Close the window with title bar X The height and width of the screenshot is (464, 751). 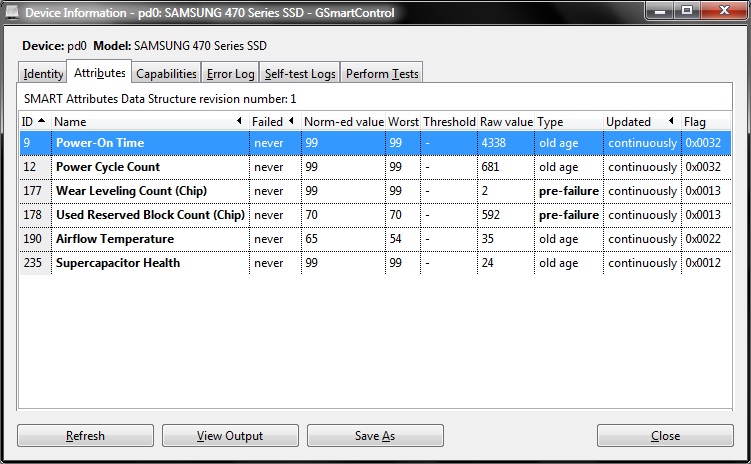point(724,11)
